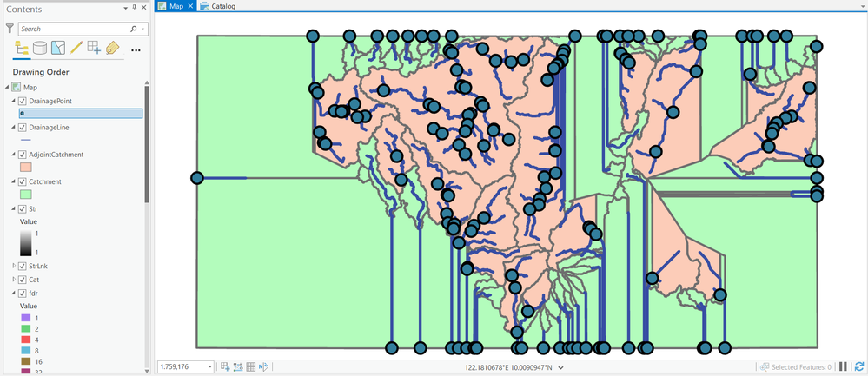The image size is (868, 376).
Task: Click the filter funnel icon in Contents
Action: click(10, 29)
